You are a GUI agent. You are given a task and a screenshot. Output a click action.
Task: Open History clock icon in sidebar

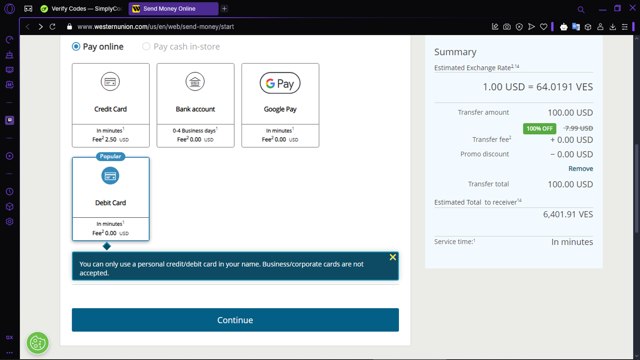point(9,191)
